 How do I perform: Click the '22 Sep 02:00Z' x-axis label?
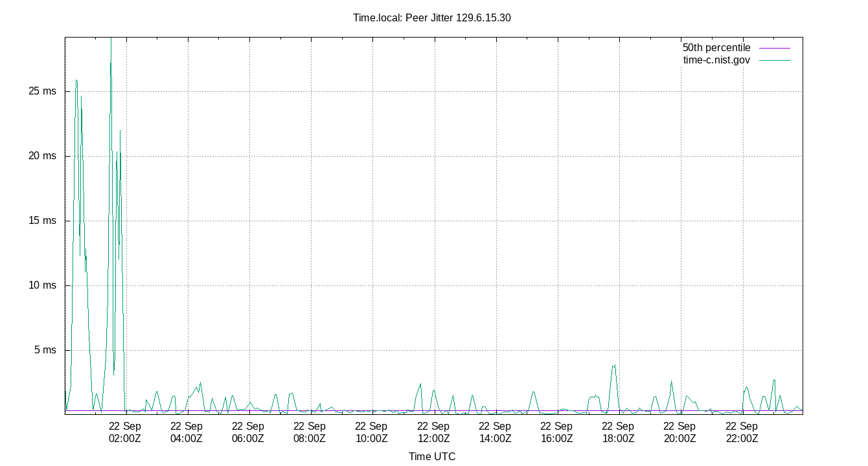point(125,432)
